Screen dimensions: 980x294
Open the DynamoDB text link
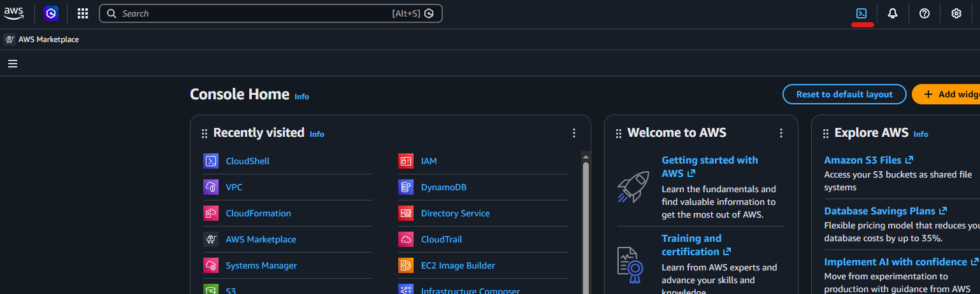click(443, 187)
